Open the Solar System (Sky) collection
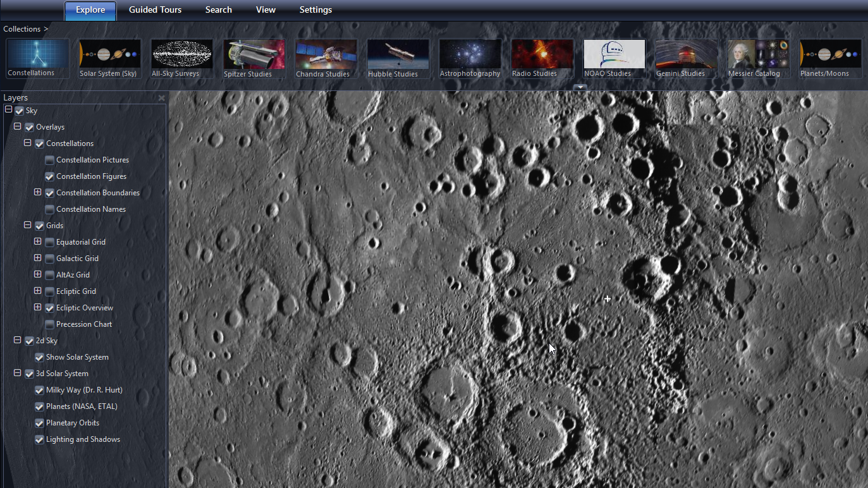This screenshot has width=868, height=488. [x=110, y=59]
